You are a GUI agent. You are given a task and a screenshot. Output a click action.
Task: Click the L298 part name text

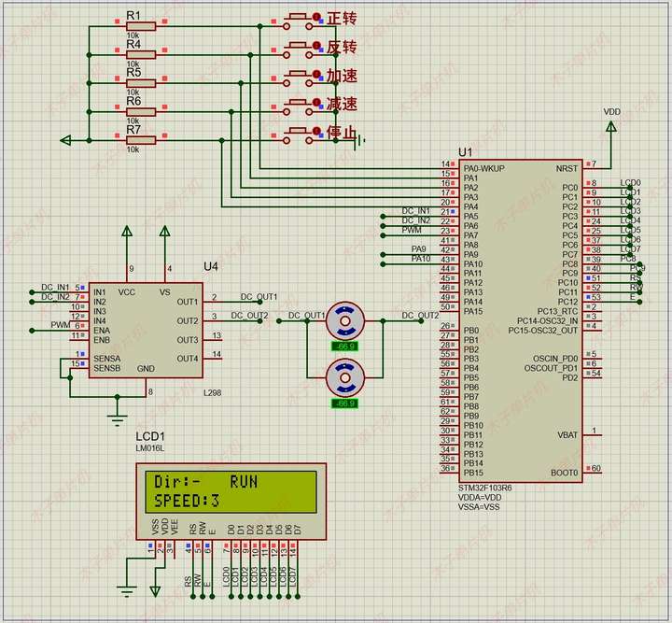click(212, 392)
